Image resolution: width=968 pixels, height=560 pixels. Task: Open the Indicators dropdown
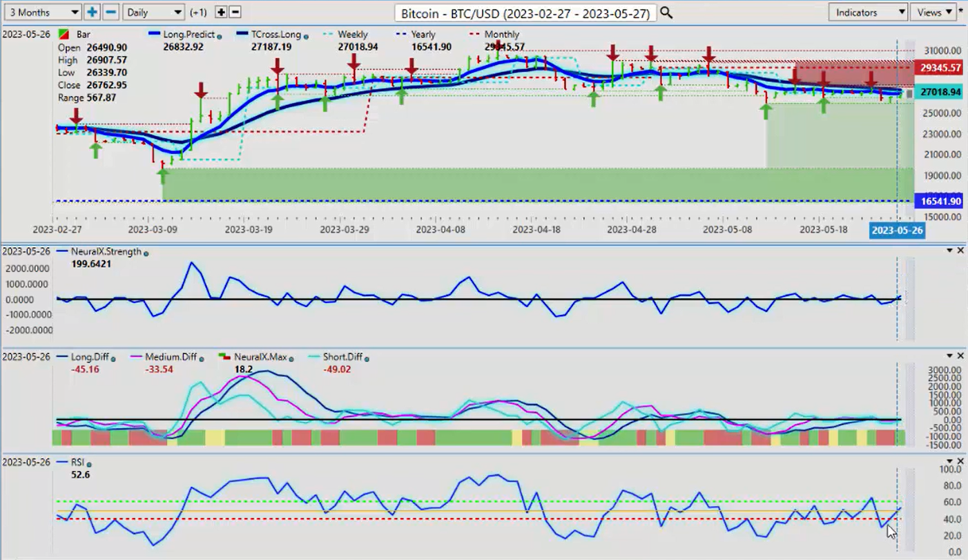click(x=868, y=12)
